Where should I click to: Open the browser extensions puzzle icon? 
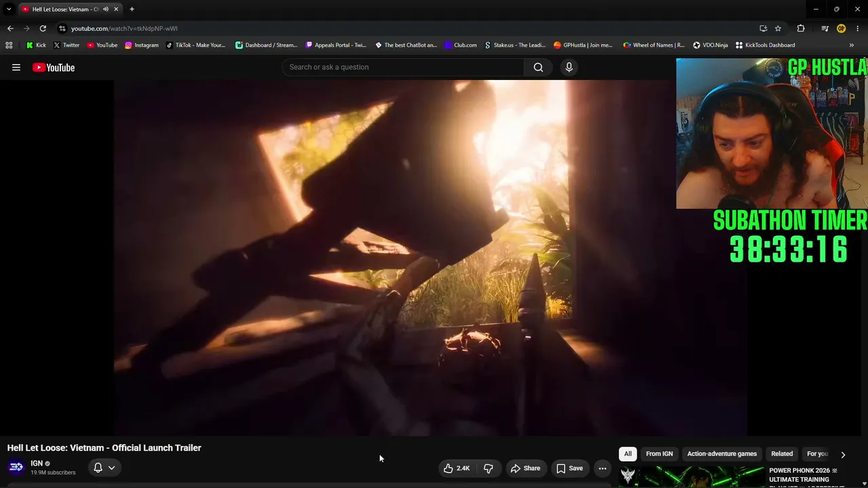point(801,28)
